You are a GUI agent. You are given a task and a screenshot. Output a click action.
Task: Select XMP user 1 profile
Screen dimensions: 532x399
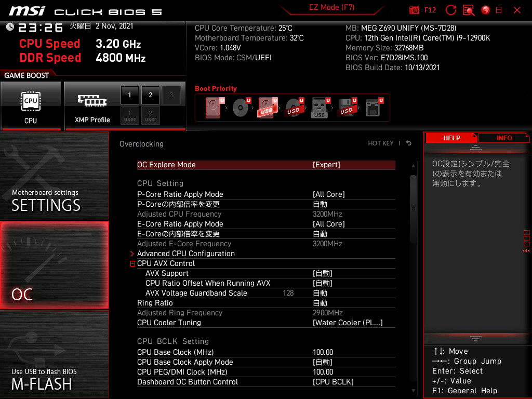click(129, 115)
